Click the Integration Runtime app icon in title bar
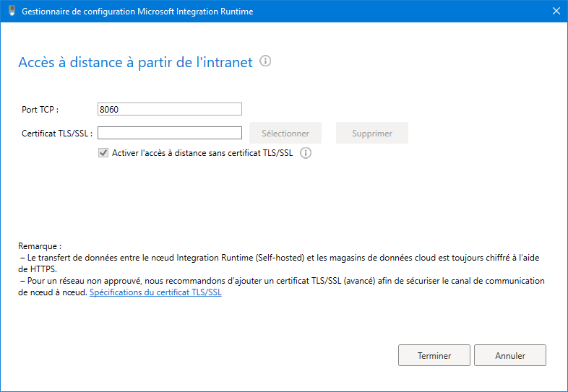The width and height of the screenshot is (568, 392). (12, 11)
